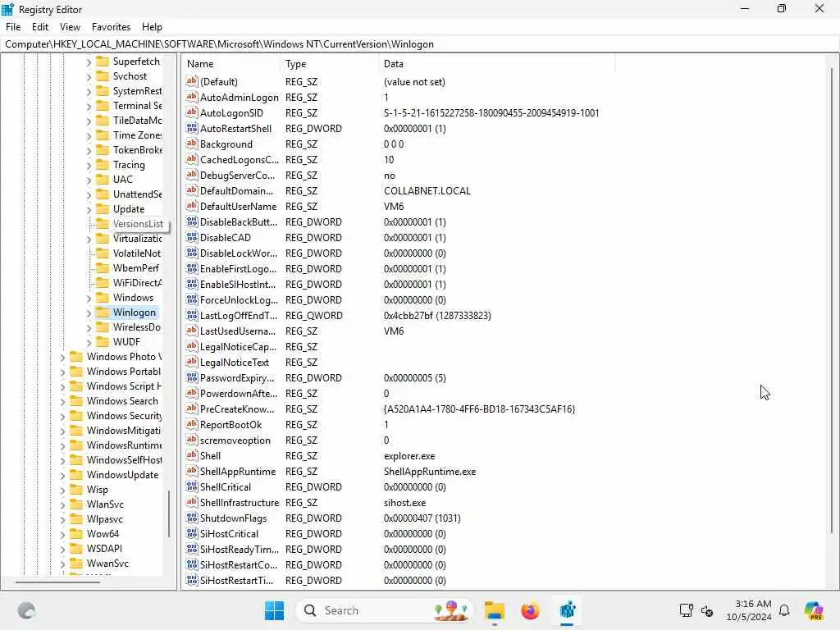
Task: Click the explorer.exe data cell
Action: (x=409, y=456)
